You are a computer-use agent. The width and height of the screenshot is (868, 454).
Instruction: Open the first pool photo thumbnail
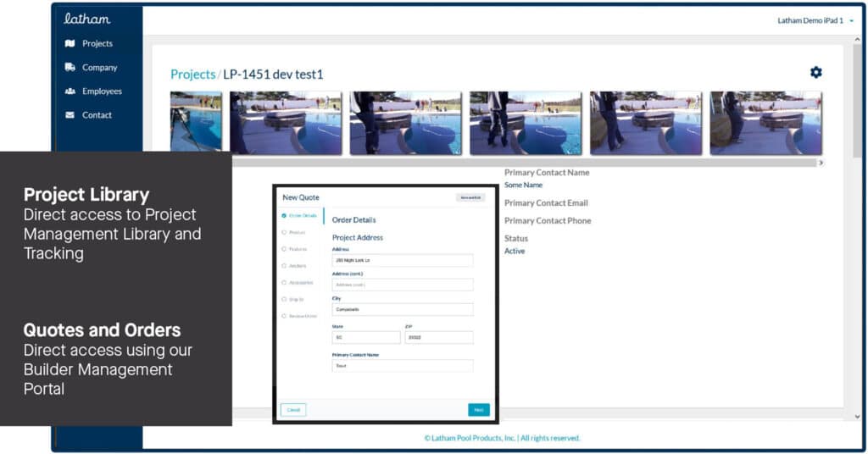(196, 123)
